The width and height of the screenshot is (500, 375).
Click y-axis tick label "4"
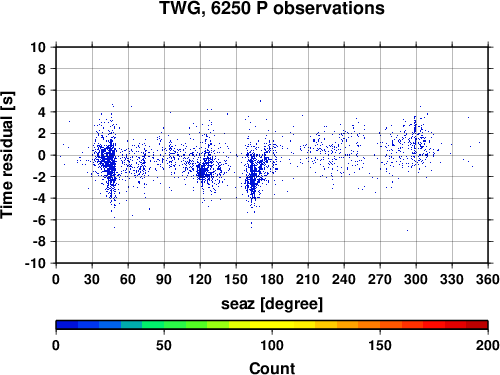(x=42, y=112)
